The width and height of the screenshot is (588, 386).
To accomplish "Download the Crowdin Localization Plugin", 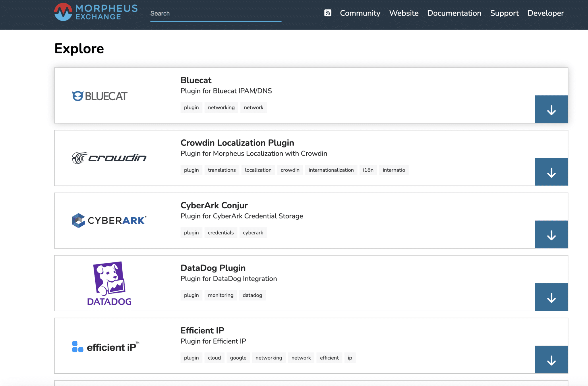I will click(551, 172).
